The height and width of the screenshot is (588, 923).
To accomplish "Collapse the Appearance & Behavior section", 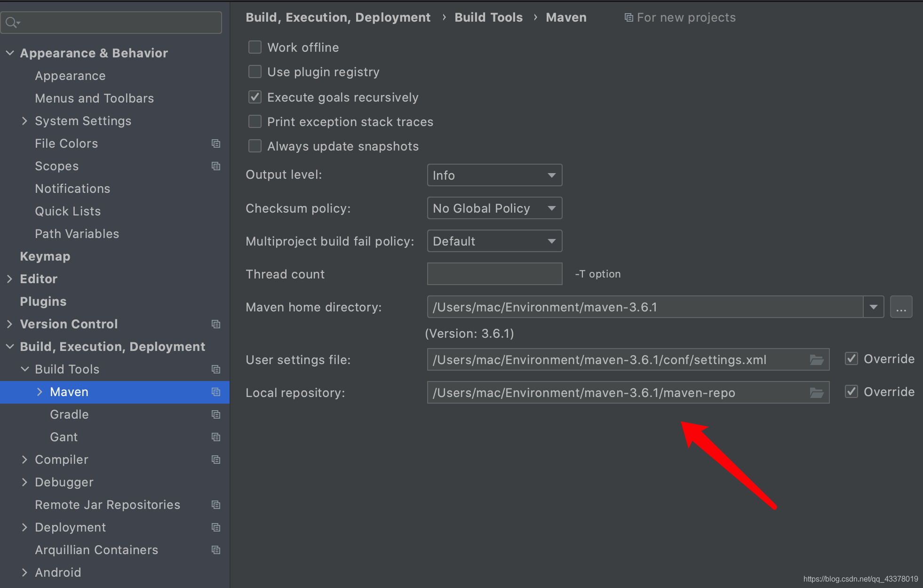I will pyautogui.click(x=10, y=53).
